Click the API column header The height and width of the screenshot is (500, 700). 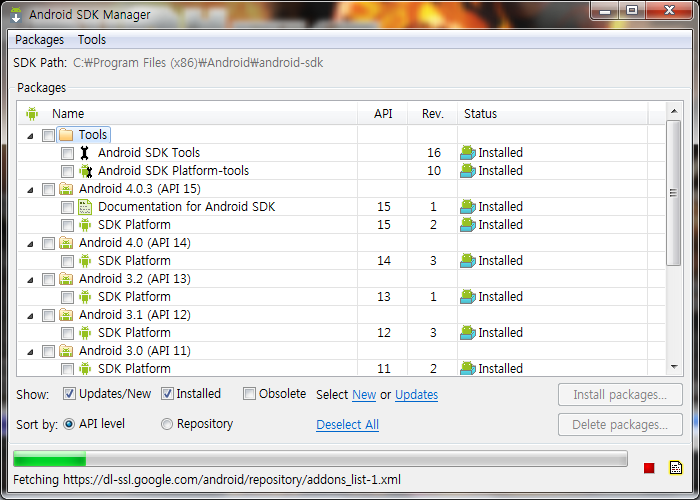(383, 113)
